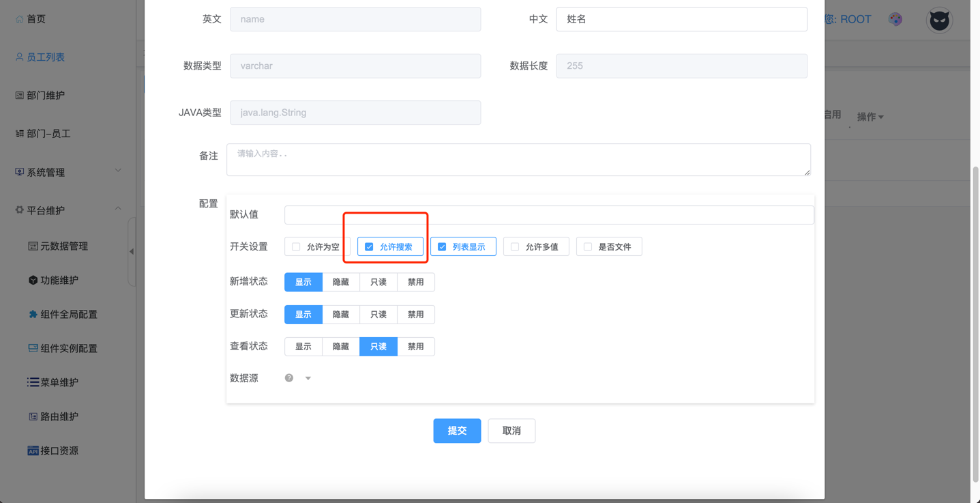Toggle the 是否文件 checkbox
Viewport: 980px width, 503px height.
(x=588, y=247)
